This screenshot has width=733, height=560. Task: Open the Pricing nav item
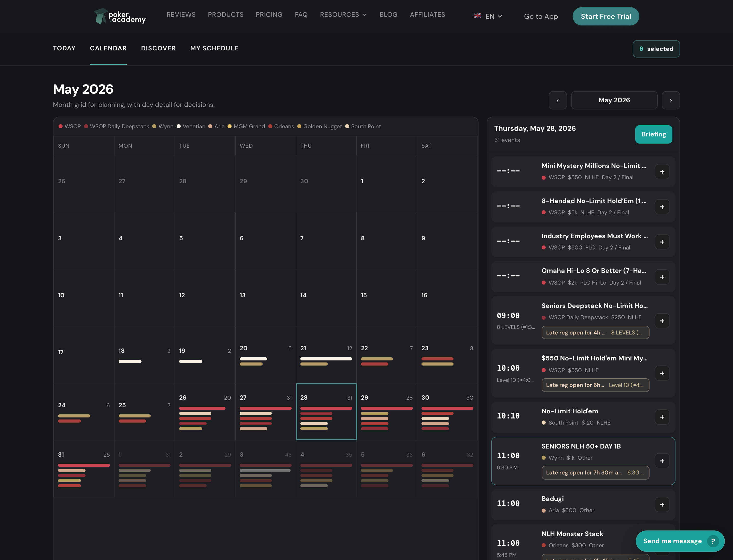269,15
